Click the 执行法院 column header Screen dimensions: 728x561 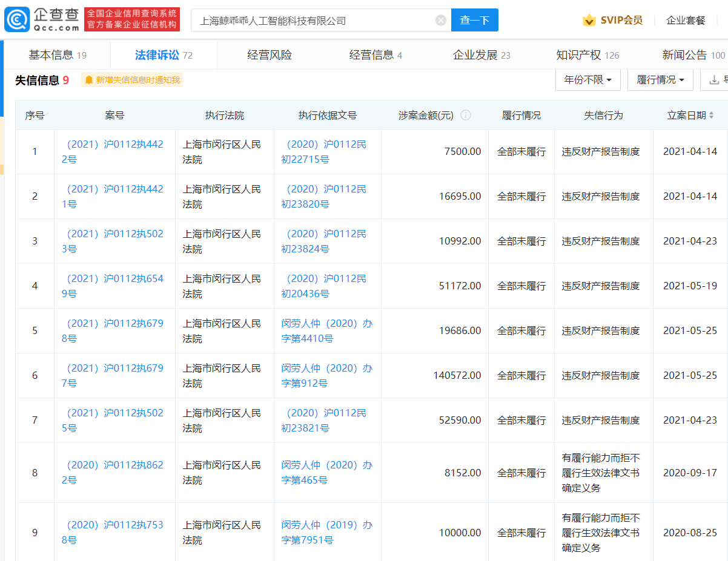coord(225,115)
